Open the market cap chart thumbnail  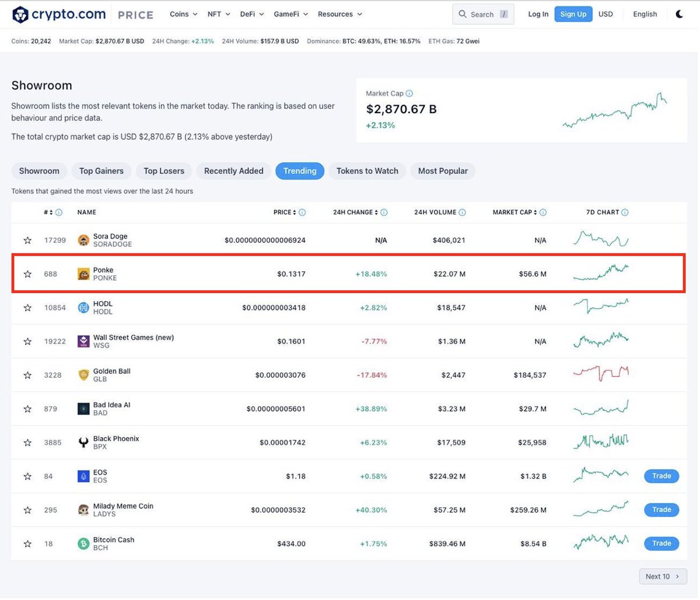[615, 110]
